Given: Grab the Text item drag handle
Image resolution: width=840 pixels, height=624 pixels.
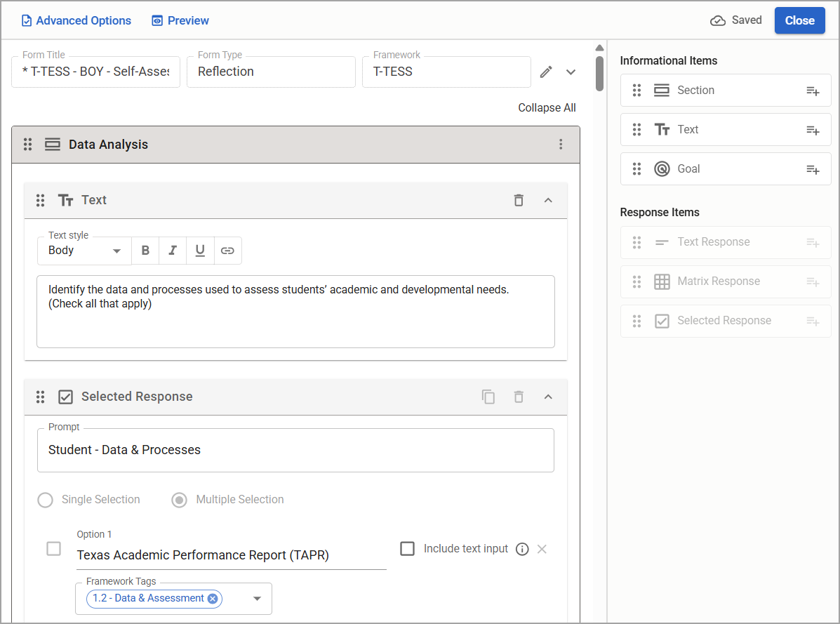Looking at the screenshot, I should pyautogui.click(x=40, y=200).
